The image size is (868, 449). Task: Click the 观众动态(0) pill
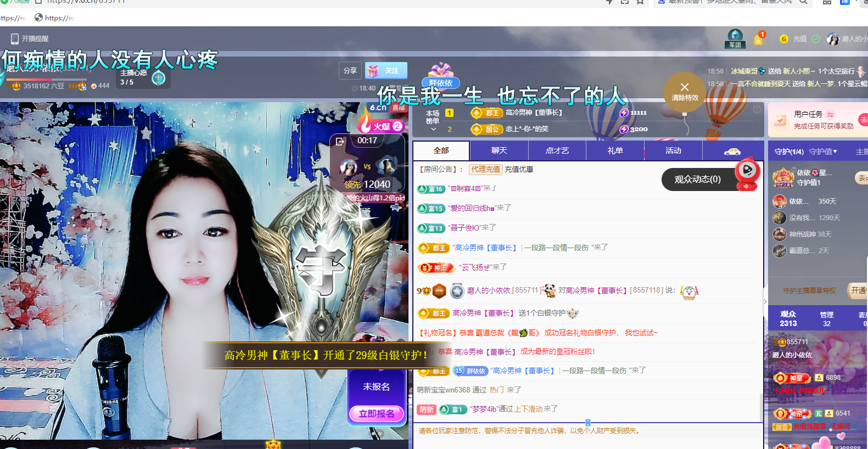[x=697, y=179]
